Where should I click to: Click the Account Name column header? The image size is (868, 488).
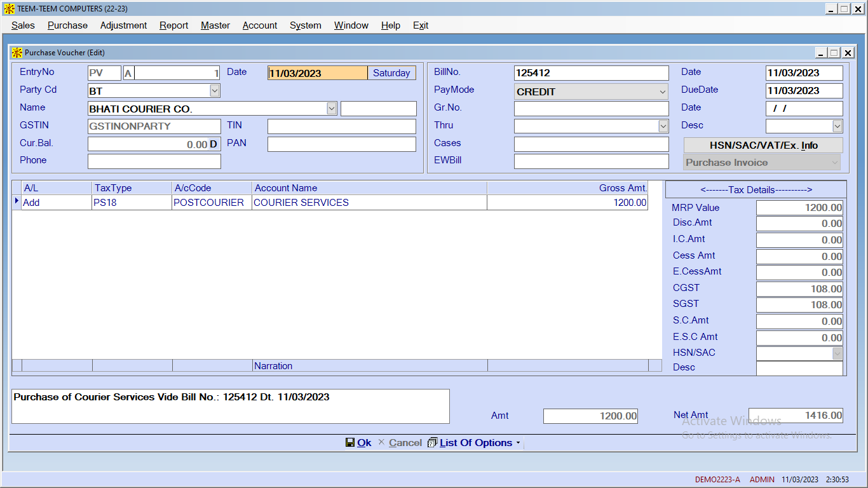pyautogui.click(x=370, y=188)
